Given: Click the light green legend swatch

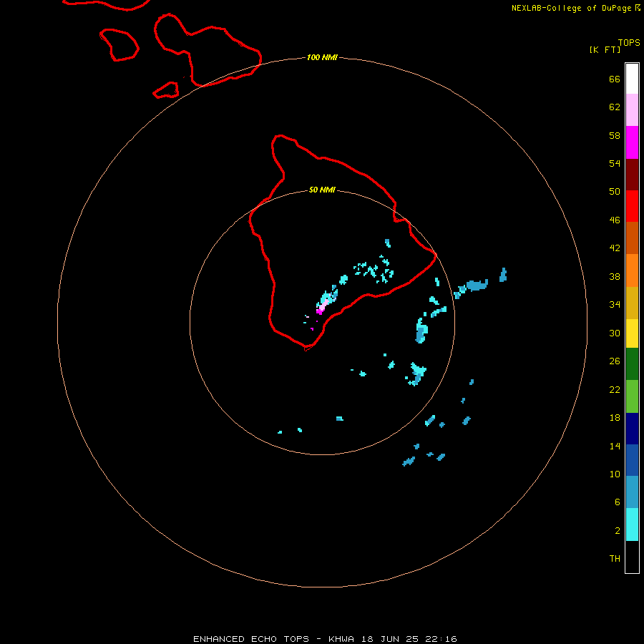Looking at the screenshot, I should click(632, 396).
